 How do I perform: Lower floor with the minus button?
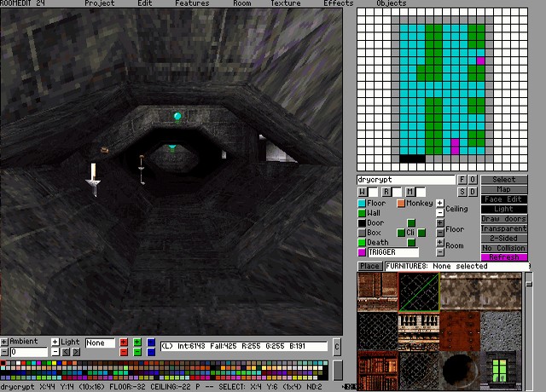pos(439,233)
